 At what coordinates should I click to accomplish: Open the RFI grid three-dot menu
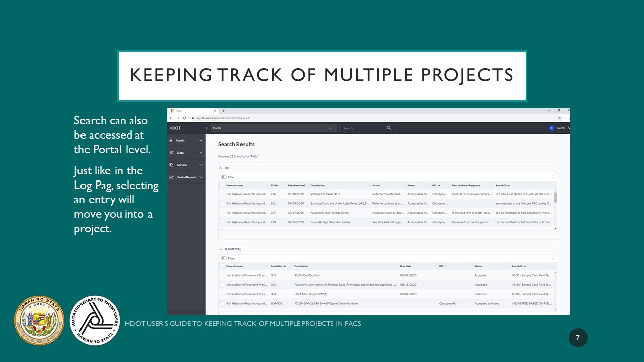click(553, 177)
